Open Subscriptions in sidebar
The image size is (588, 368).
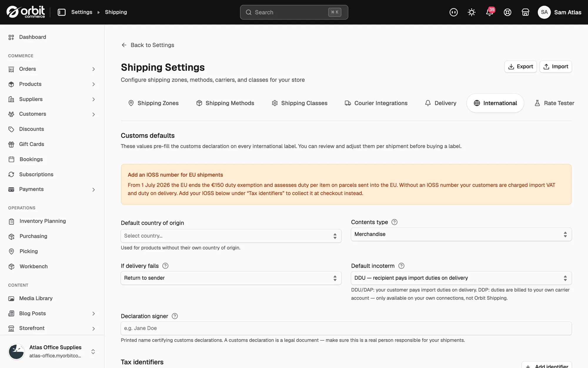[x=52, y=174]
